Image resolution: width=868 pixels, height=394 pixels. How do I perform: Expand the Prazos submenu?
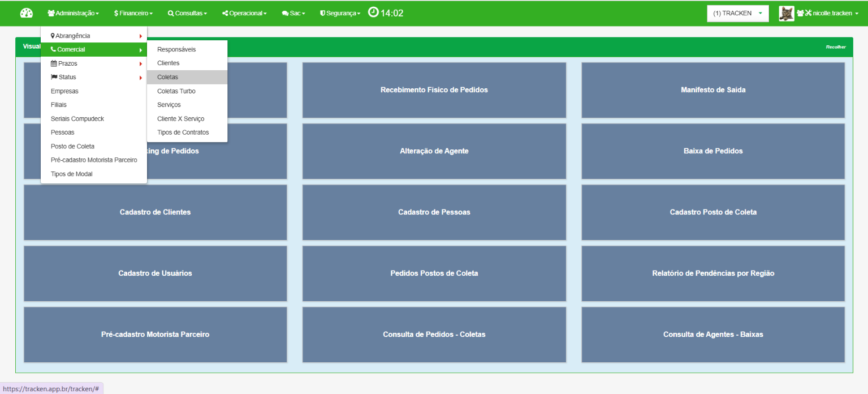[x=94, y=63]
